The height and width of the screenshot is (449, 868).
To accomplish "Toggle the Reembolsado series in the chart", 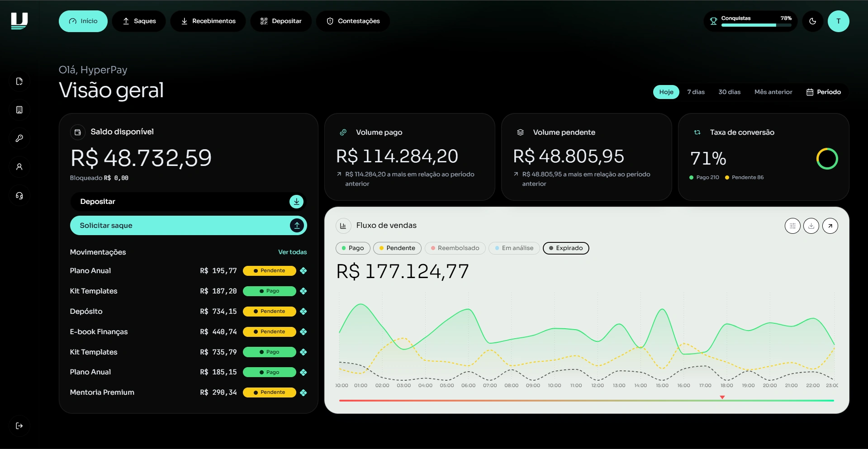I will point(455,248).
